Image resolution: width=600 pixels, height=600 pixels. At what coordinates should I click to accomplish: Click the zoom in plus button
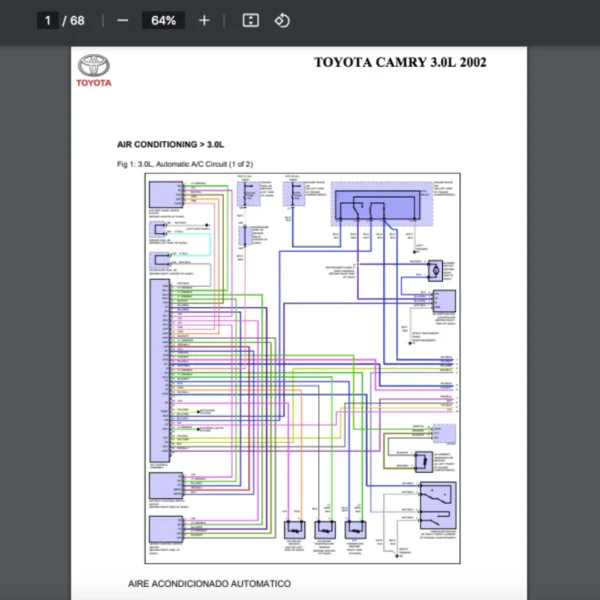[x=204, y=20]
